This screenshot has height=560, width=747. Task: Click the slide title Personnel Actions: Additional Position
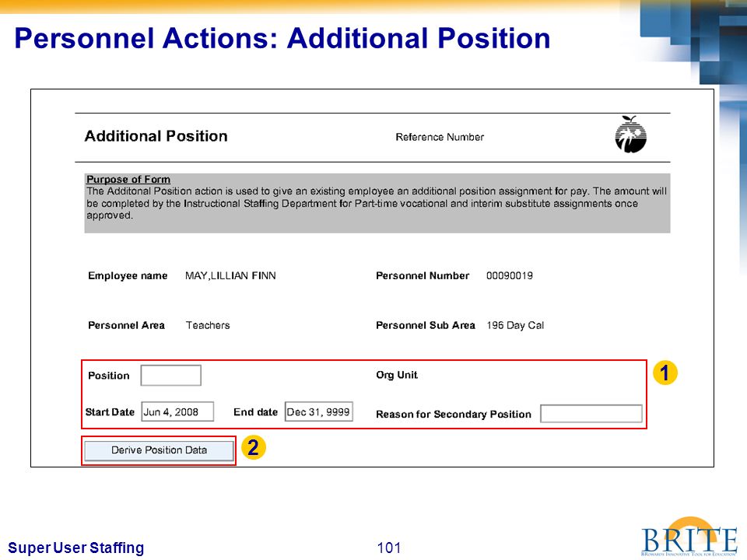(282, 38)
